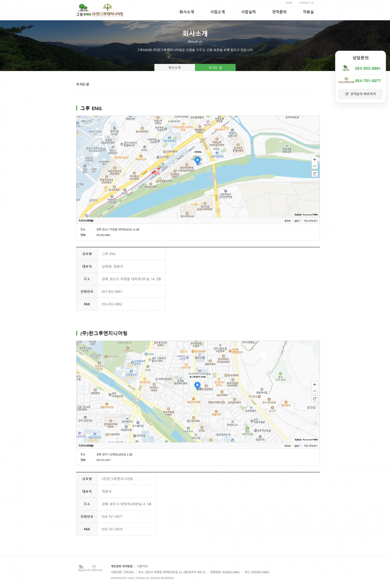This screenshot has width=390, height=588.
Task: Open the CONTACT US link
Action: pos(306,3)
